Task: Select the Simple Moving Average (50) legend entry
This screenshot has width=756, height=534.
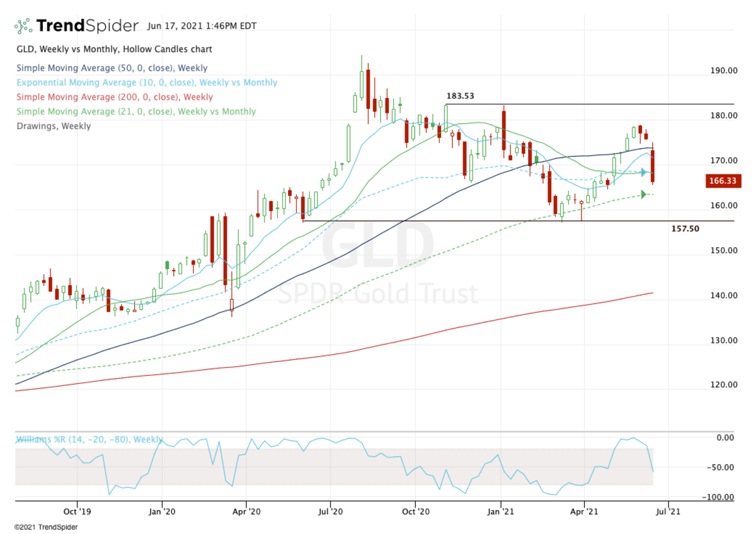Action: pyautogui.click(x=112, y=68)
